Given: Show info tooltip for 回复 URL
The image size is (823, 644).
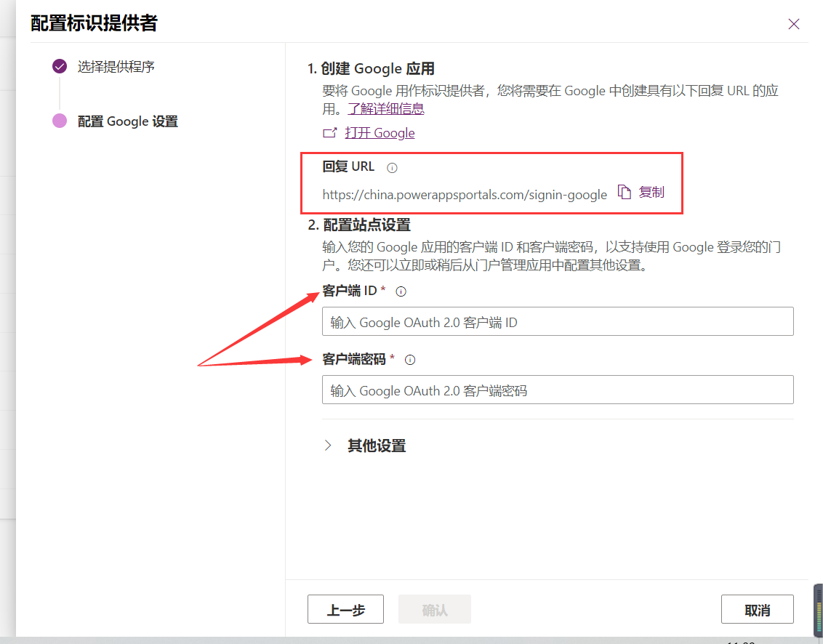Looking at the screenshot, I should tap(392, 168).
